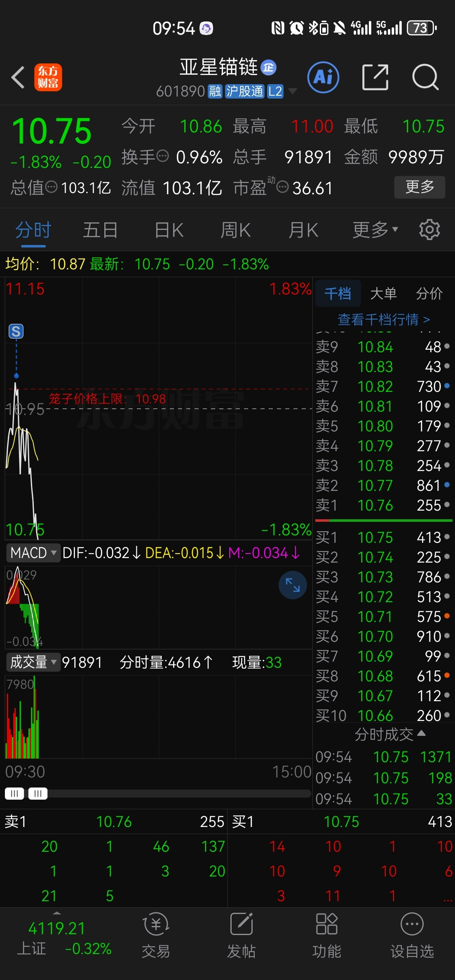The image size is (455, 980).
Task: Switch to 月K tab
Action: 303,230
